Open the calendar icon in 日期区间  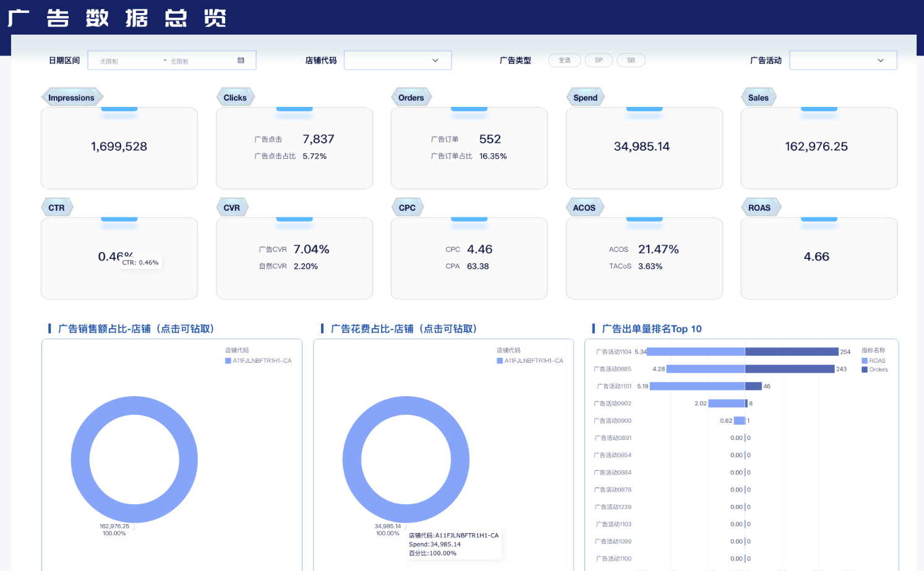241,61
